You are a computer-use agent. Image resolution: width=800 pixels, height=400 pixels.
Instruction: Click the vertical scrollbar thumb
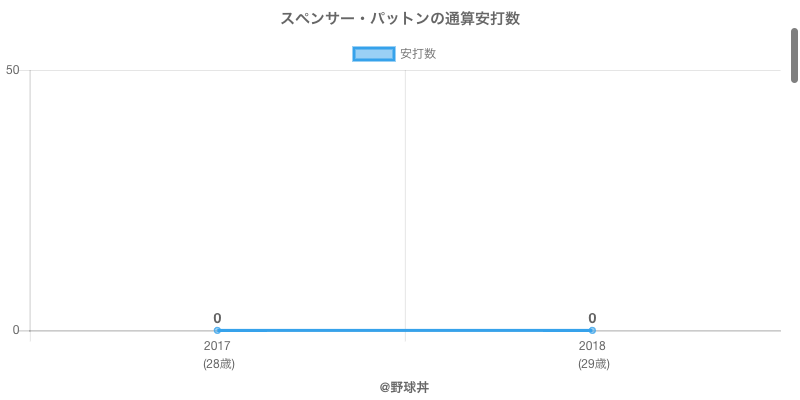[x=794, y=55]
